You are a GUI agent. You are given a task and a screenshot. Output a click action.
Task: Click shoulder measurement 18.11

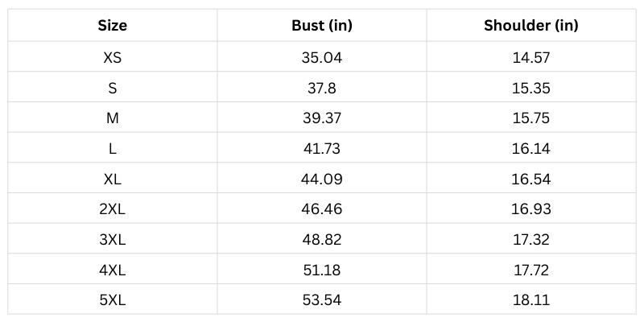[x=531, y=301]
